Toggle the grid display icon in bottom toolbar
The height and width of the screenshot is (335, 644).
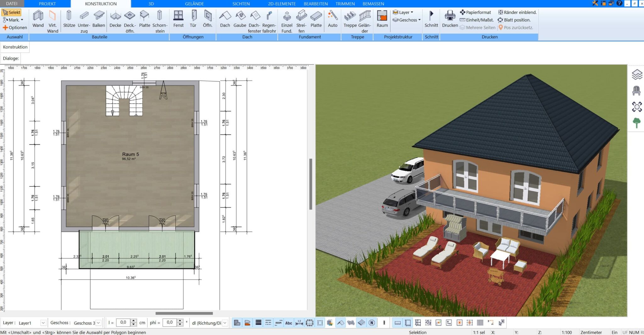coord(480,323)
